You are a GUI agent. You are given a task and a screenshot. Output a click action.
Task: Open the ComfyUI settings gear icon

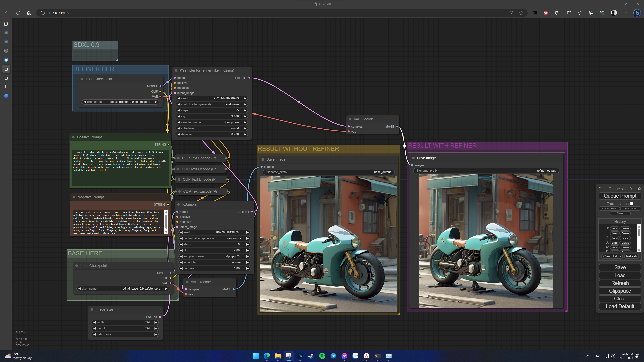coord(639,189)
